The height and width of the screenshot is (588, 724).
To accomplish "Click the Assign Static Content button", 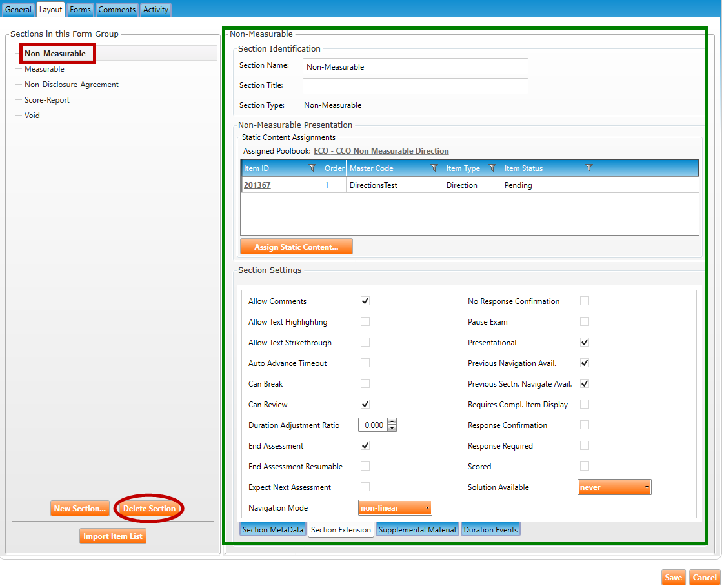I will click(296, 247).
